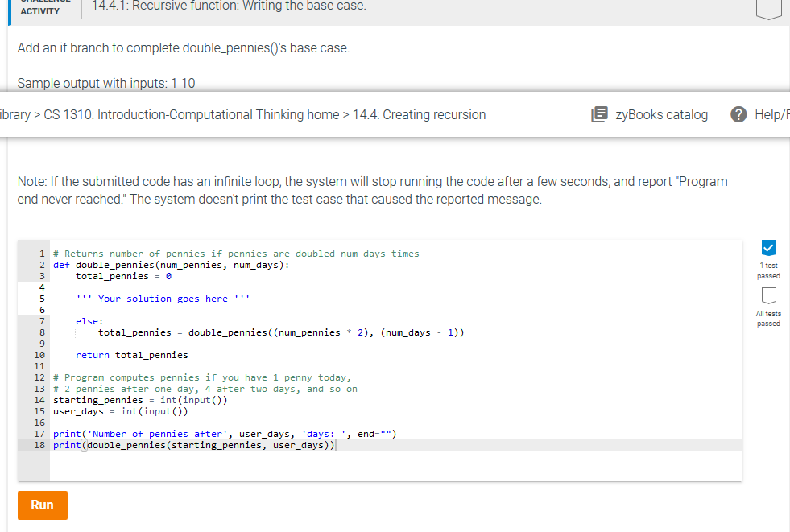Click the '14.4.1: Recursive function' activity title

229,6
